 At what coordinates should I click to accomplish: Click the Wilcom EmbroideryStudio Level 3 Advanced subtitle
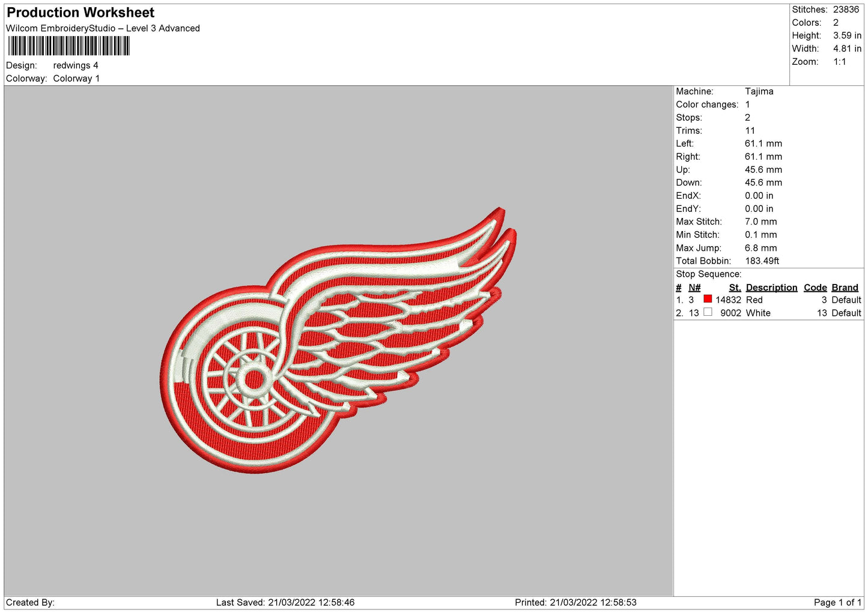[103, 28]
